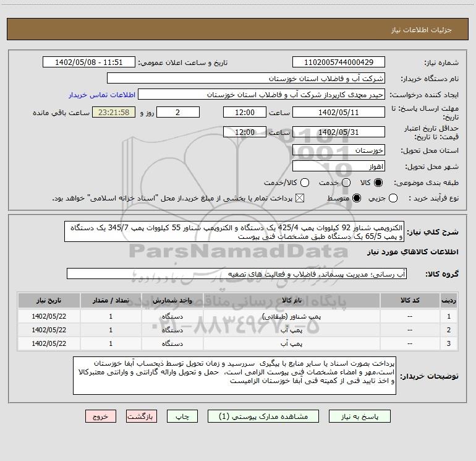Click the توضیحات خریدار text box

tap(234, 376)
